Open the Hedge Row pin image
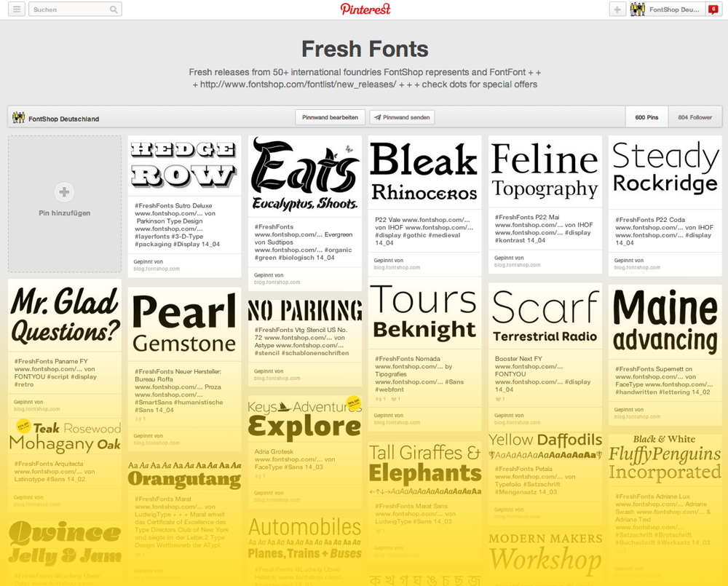This screenshot has height=586, width=728. click(x=184, y=166)
